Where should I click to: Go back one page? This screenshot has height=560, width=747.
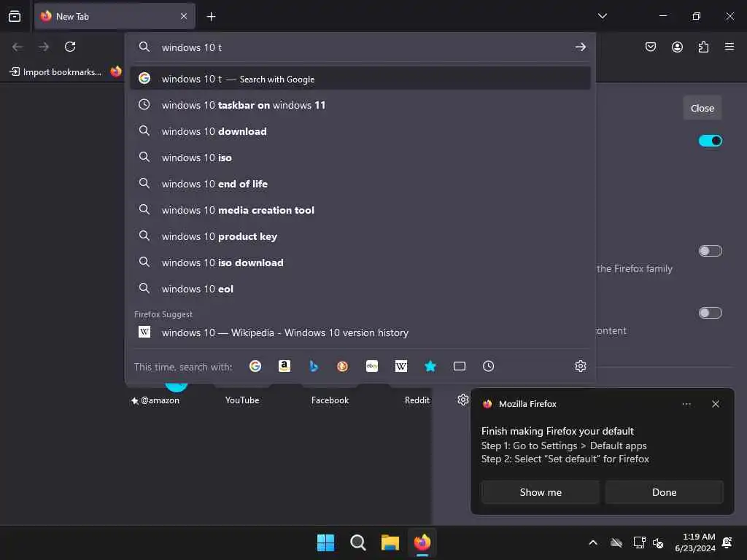pos(18,47)
